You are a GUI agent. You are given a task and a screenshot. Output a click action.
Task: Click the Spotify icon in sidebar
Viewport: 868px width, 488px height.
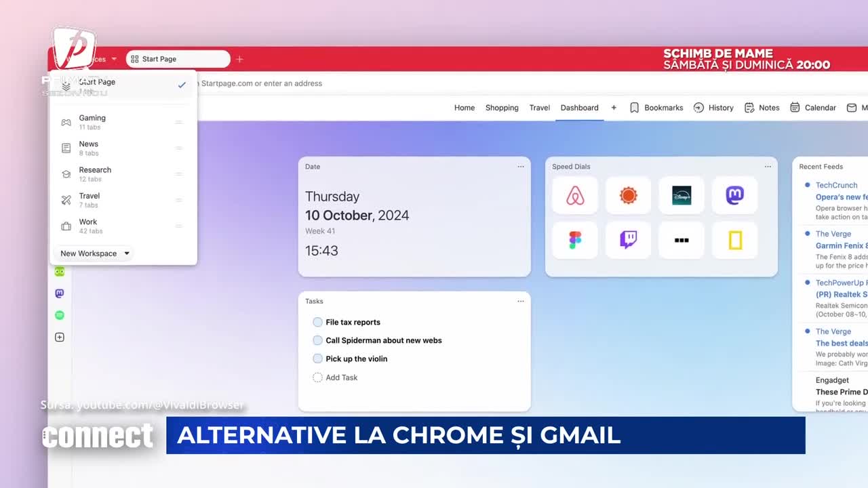point(60,315)
